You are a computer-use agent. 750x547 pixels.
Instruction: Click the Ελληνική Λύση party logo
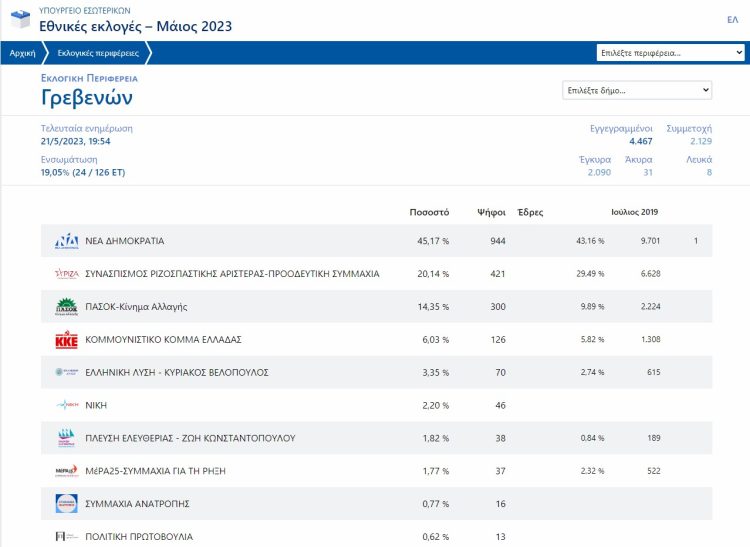click(x=66, y=372)
